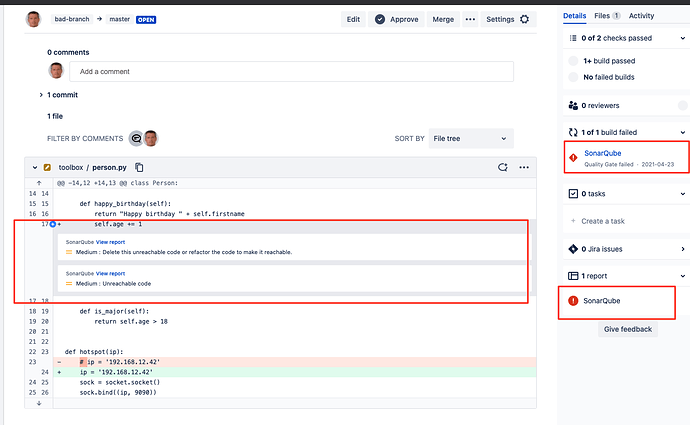Click the SonarQube failed build diamond icon
The width and height of the screenshot is (690, 425).
click(573, 158)
